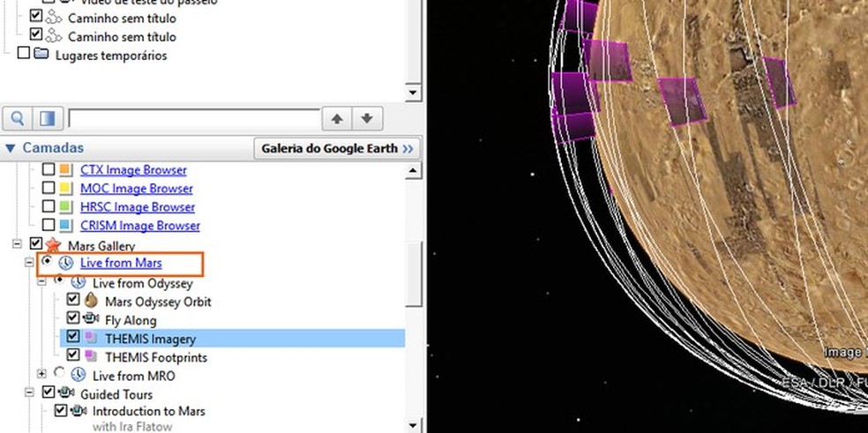
Task: Click the move up arrow button
Action: click(x=337, y=118)
